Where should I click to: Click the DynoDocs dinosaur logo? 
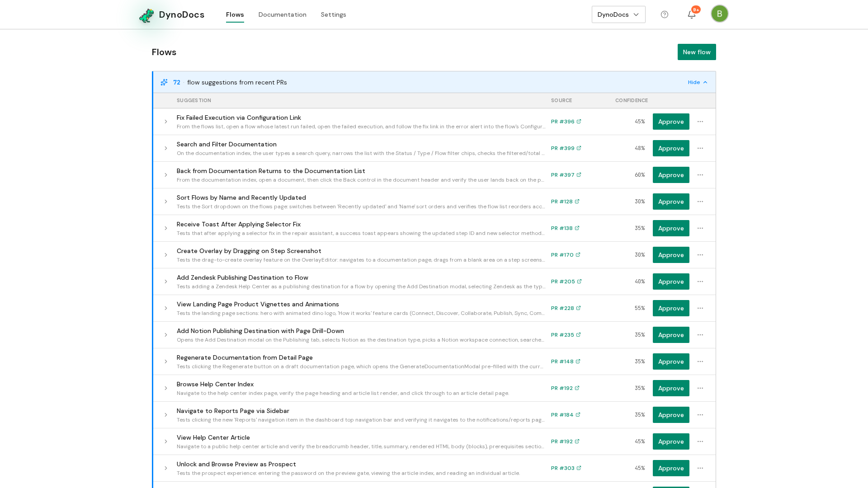[x=146, y=15]
